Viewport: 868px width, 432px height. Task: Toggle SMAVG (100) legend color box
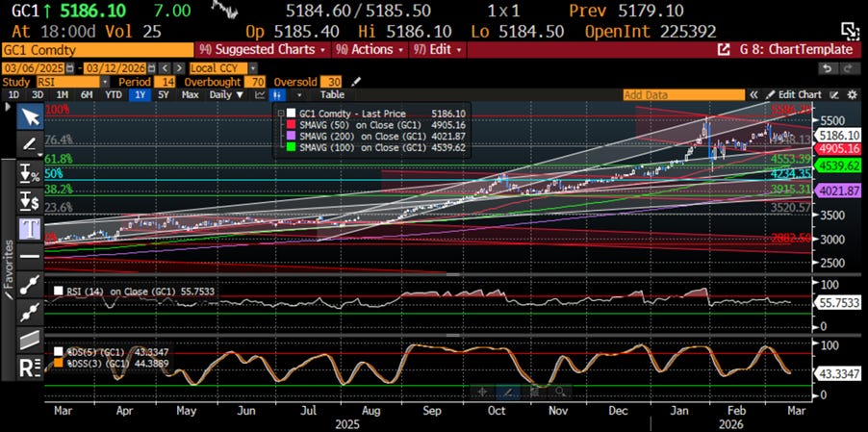[x=292, y=147]
